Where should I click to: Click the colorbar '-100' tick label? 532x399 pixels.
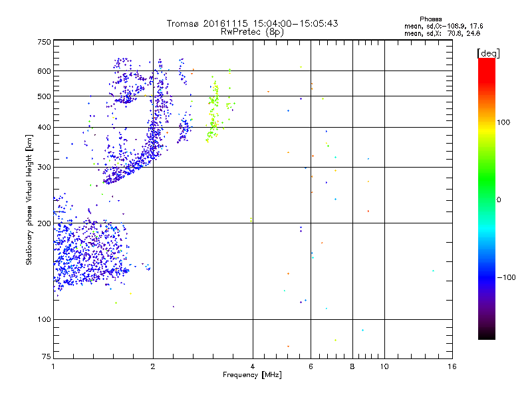pyautogui.click(x=507, y=277)
